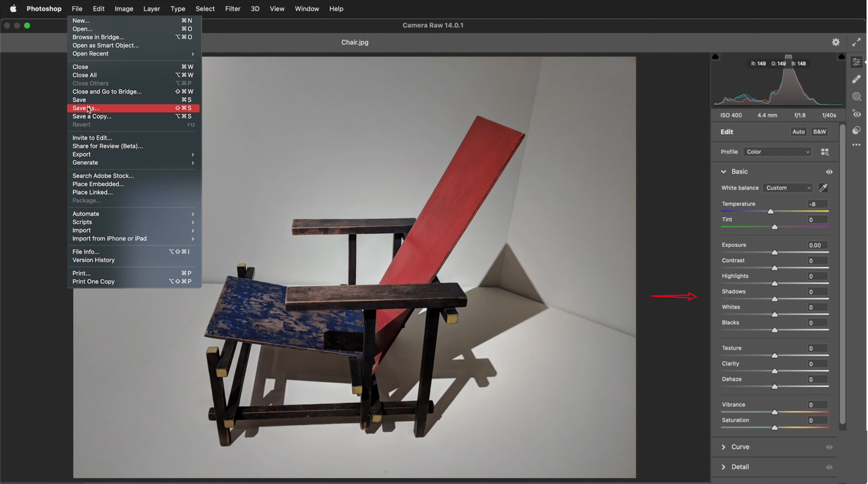Choose Print One Copy

[x=134, y=282]
